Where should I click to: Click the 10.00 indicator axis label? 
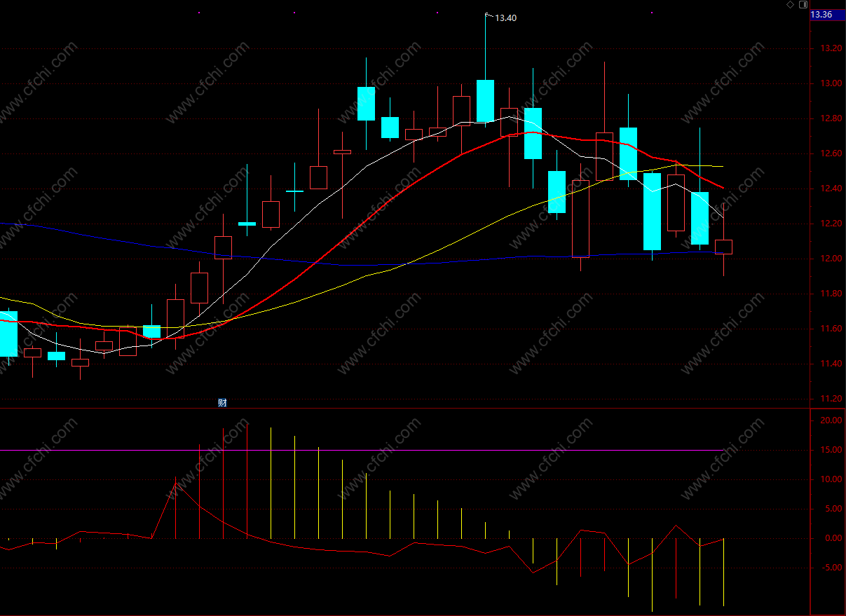[832, 479]
